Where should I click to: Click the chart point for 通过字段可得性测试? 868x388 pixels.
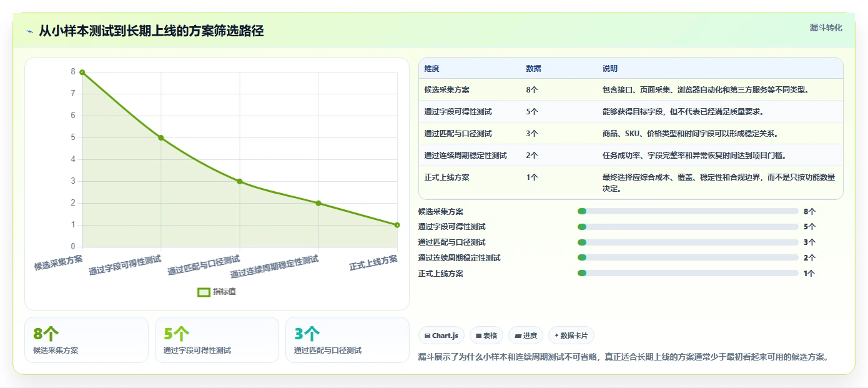pyautogui.click(x=161, y=137)
